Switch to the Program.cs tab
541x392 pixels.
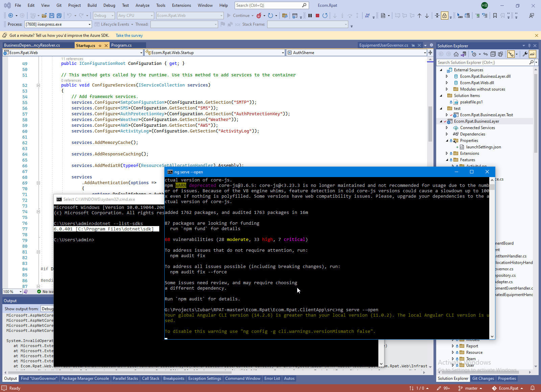(121, 45)
